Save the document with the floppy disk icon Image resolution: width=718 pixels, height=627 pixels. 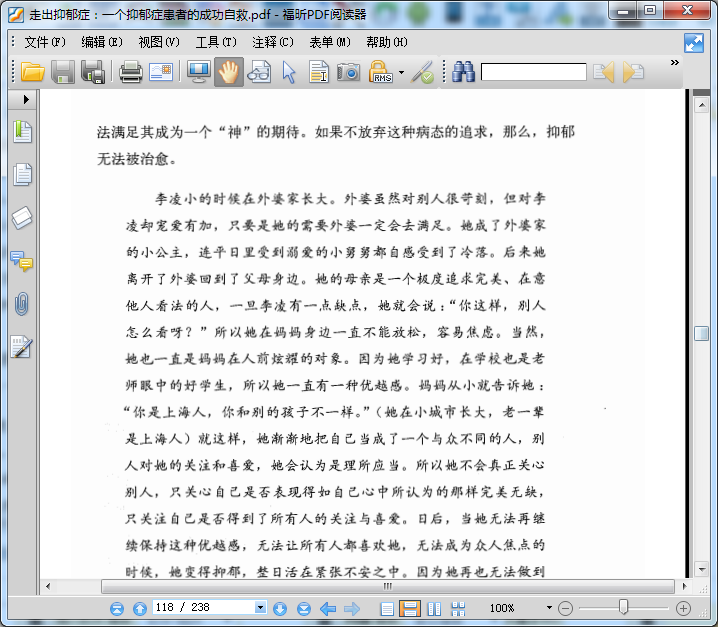(63, 72)
